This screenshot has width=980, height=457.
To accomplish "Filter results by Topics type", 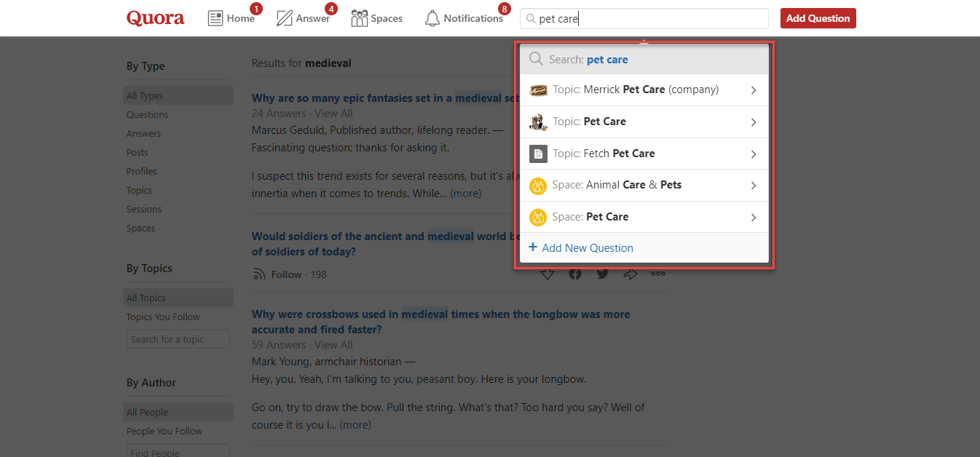I will point(139,190).
